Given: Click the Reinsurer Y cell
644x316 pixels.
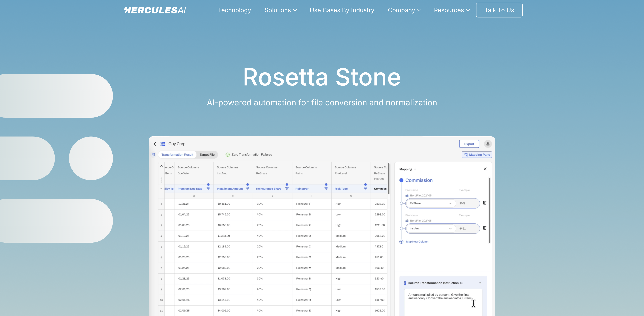Looking at the screenshot, I should point(312,204).
